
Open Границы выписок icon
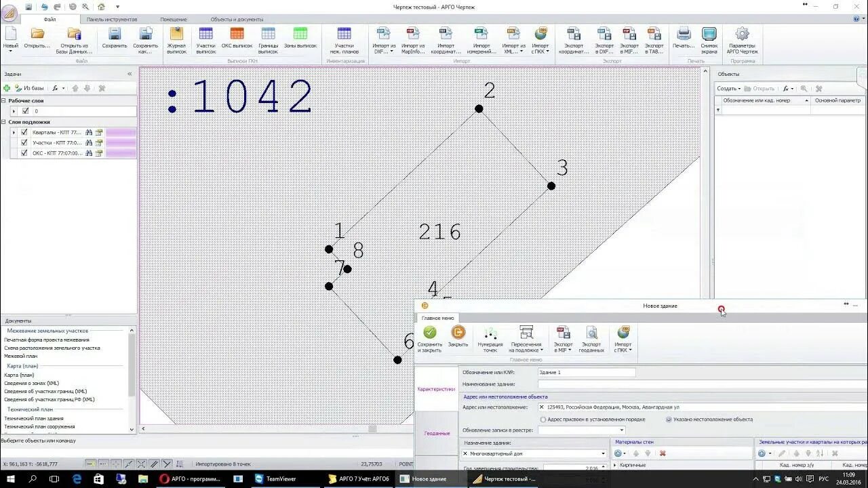(268, 39)
